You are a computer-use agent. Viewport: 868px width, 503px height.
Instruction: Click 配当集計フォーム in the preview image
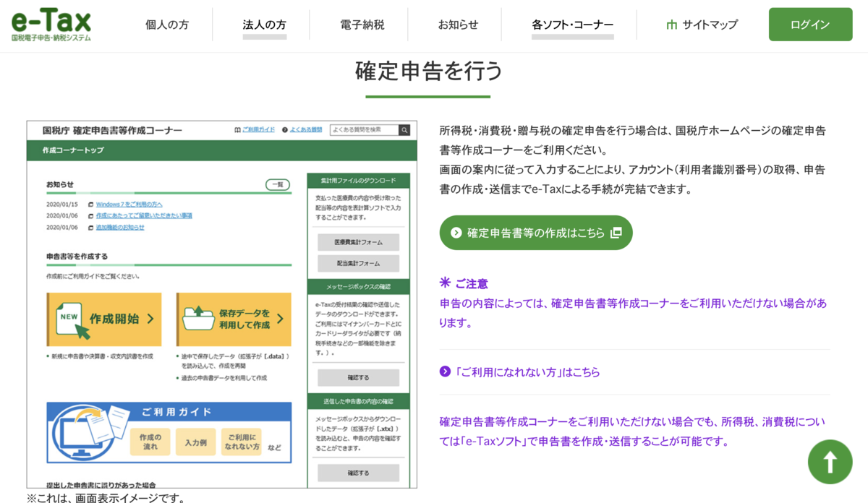click(x=359, y=263)
